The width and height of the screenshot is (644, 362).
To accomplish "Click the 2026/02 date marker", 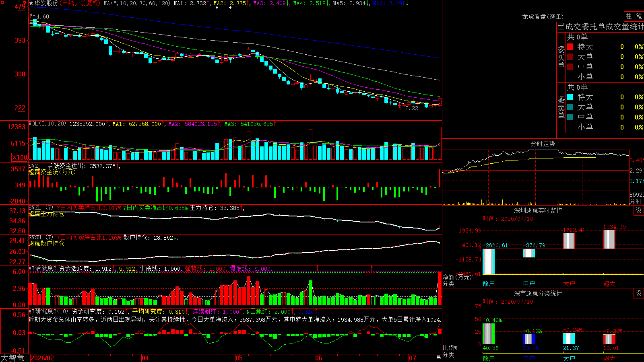I will pyautogui.click(x=42, y=358).
